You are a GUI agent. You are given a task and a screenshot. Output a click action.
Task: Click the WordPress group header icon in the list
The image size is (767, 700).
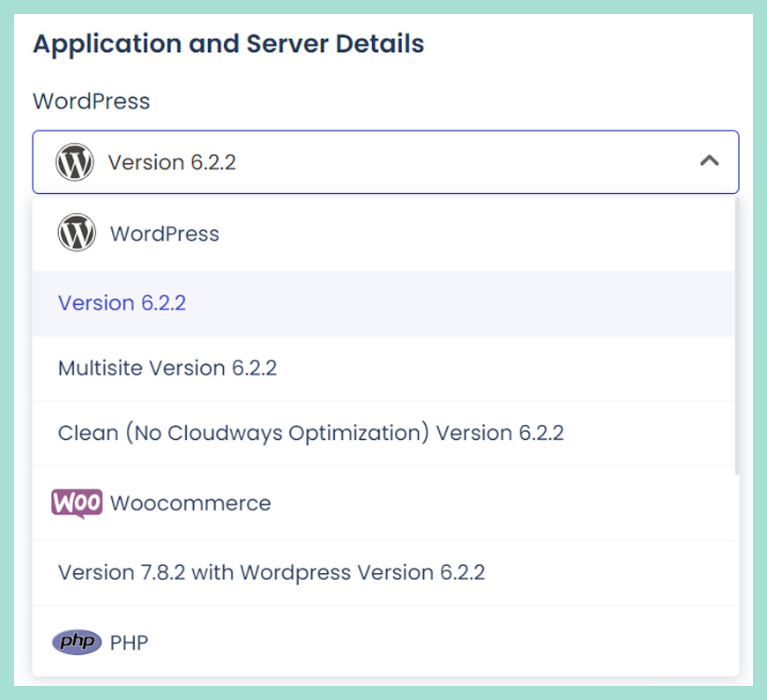point(77,233)
